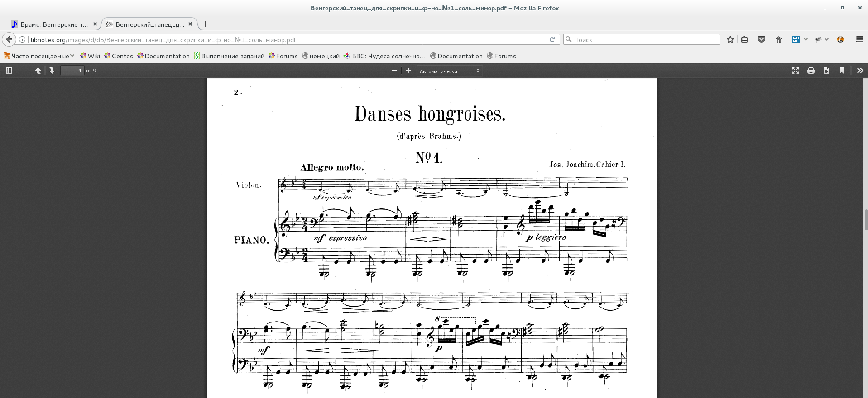Open the Forums bookmark beside 'Выполнение заданий'

click(x=283, y=56)
